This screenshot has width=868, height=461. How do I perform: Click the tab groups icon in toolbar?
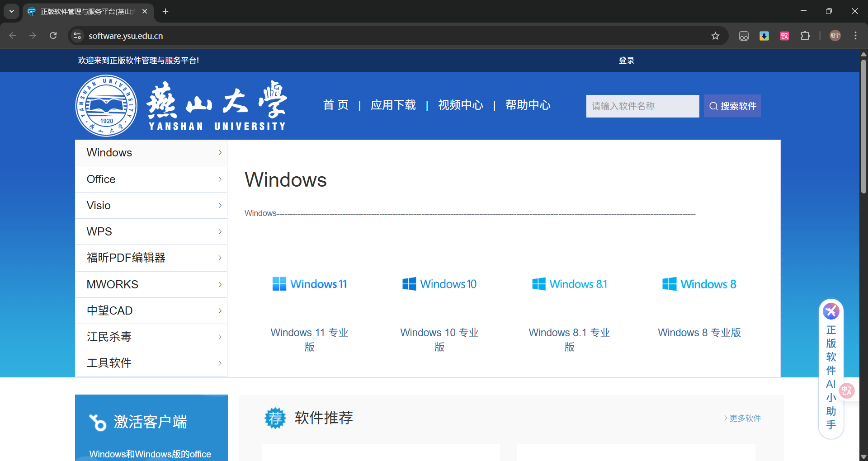pyautogui.click(x=744, y=36)
